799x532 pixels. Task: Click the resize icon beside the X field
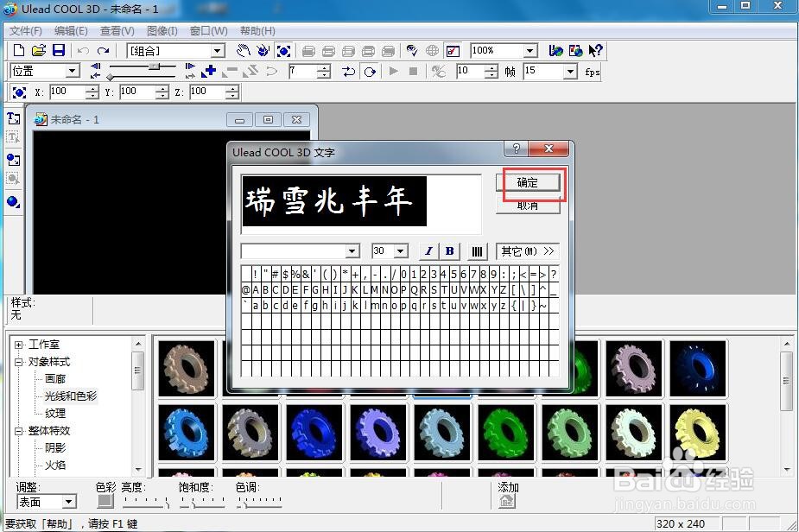pos(19,92)
